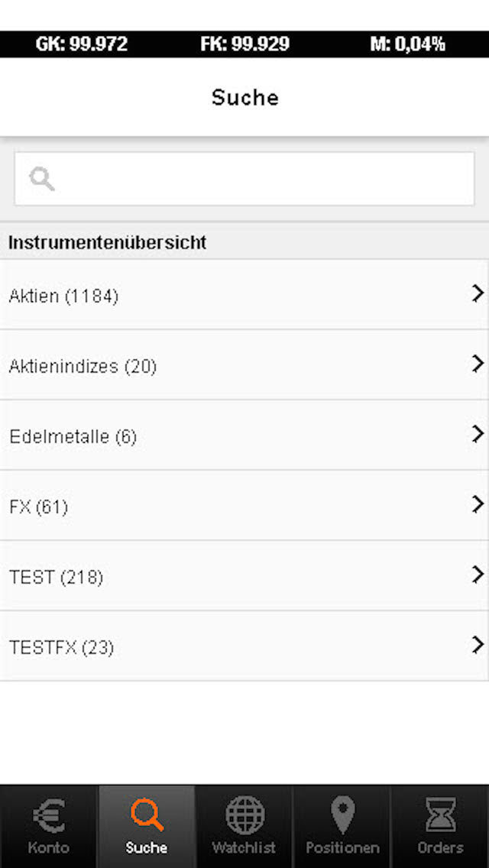Expand the FX chevron arrow
The width and height of the screenshot is (489, 868).
[478, 504]
